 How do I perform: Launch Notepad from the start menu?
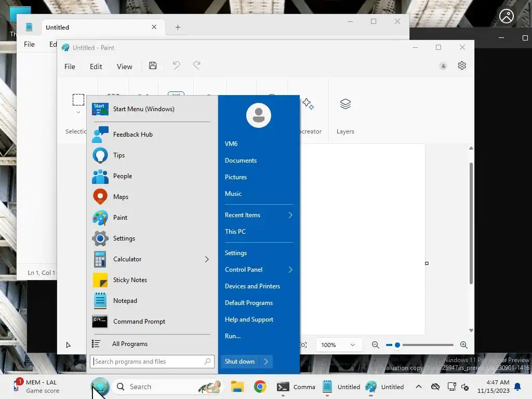coord(152,301)
